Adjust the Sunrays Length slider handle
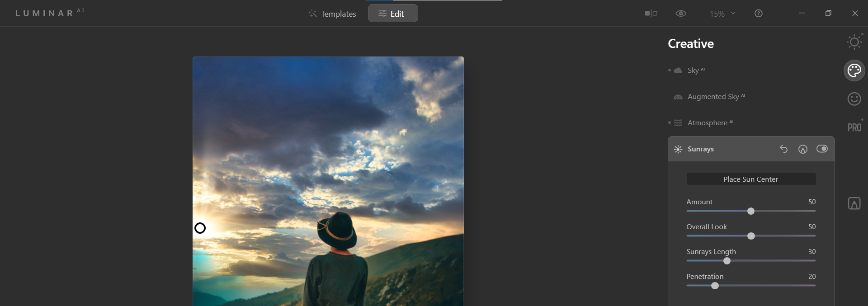The width and height of the screenshot is (868, 306). 727,261
